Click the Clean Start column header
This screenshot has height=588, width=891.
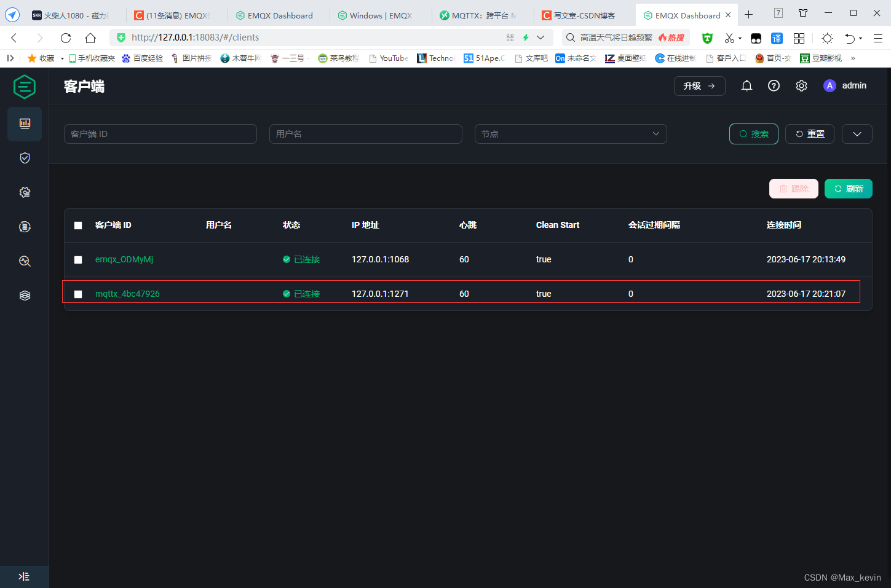click(557, 225)
